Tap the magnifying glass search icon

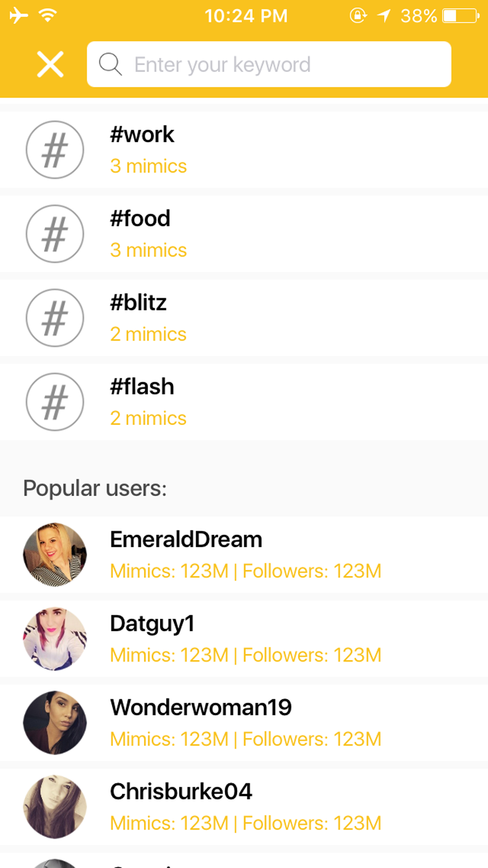pyautogui.click(x=110, y=64)
